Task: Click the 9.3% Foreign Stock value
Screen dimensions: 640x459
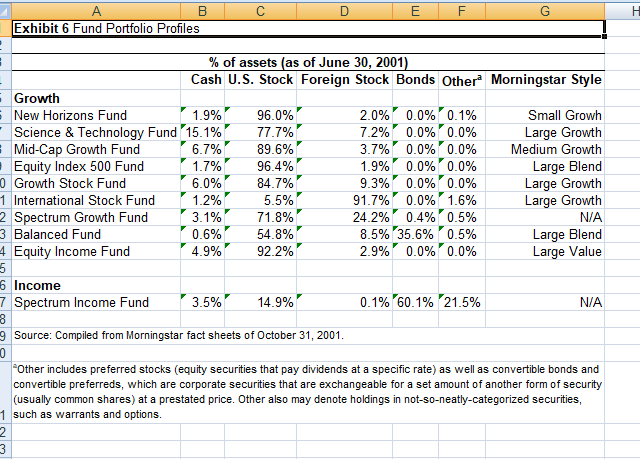Action: tap(344, 184)
